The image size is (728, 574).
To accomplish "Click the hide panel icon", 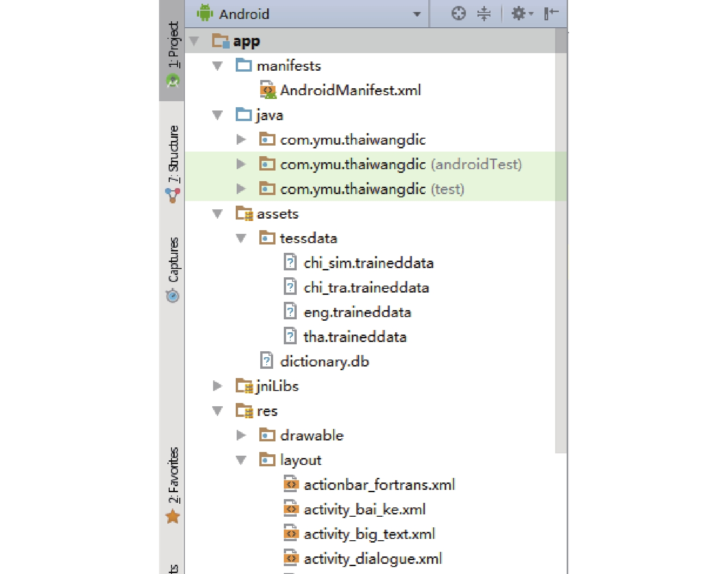I will (551, 14).
